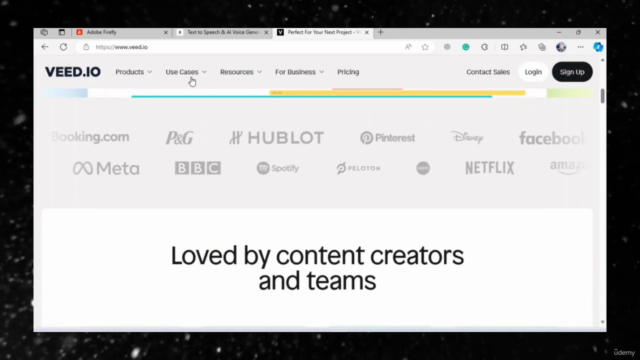Switch to Text to Speech & AI Voice tab
The height and width of the screenshot is (360, 640).
222,32
